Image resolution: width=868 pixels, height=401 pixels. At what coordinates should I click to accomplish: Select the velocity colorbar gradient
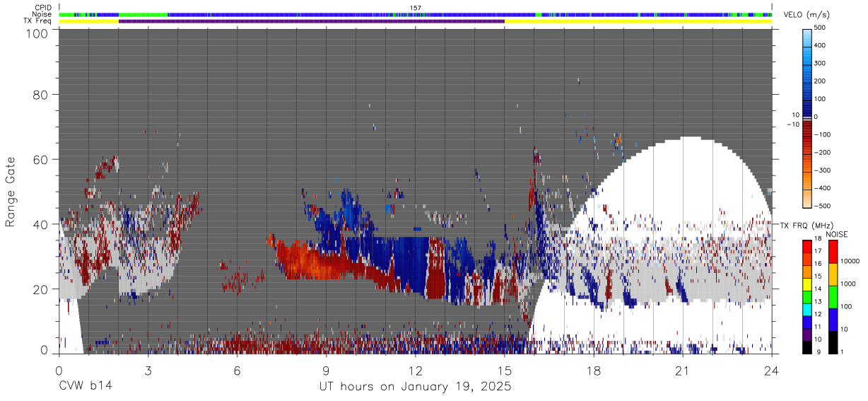pos(808,117)
